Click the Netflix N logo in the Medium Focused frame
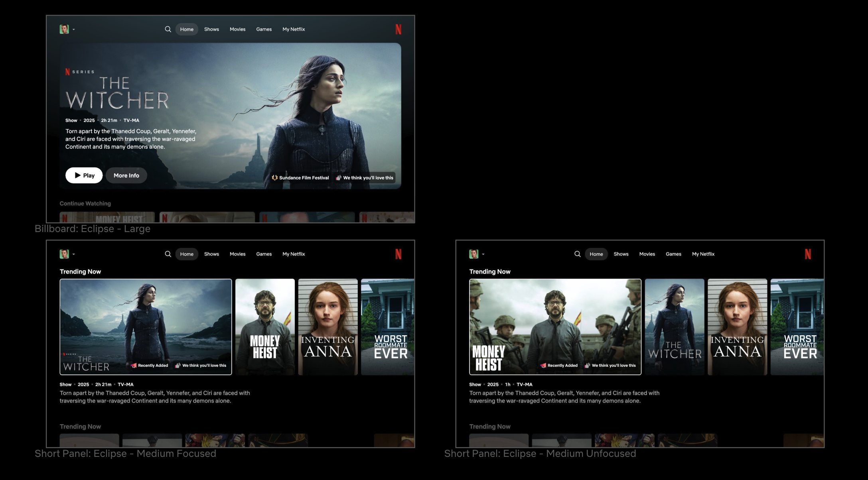Viewport: 868px width, 480px height. click(398, 254)
